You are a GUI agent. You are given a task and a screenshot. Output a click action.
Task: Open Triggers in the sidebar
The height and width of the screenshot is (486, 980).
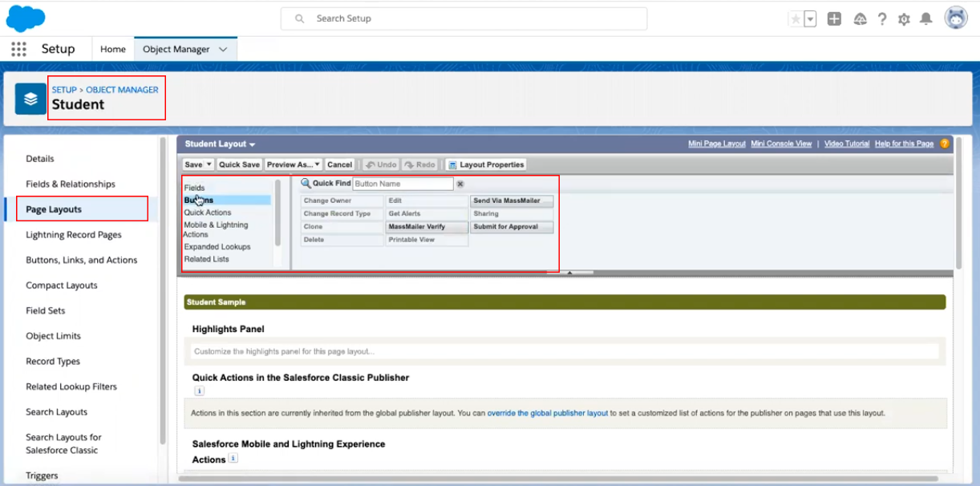click(42, 476)
